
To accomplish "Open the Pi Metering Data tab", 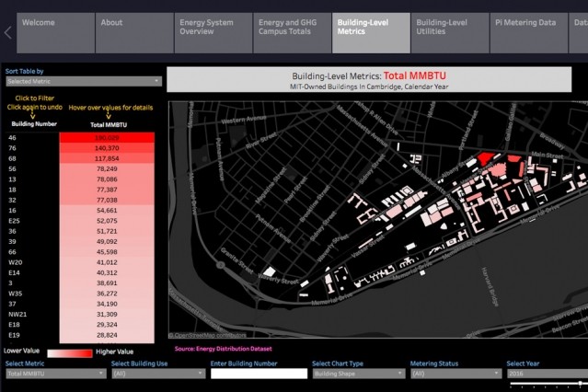I will (x=528, y=33).
